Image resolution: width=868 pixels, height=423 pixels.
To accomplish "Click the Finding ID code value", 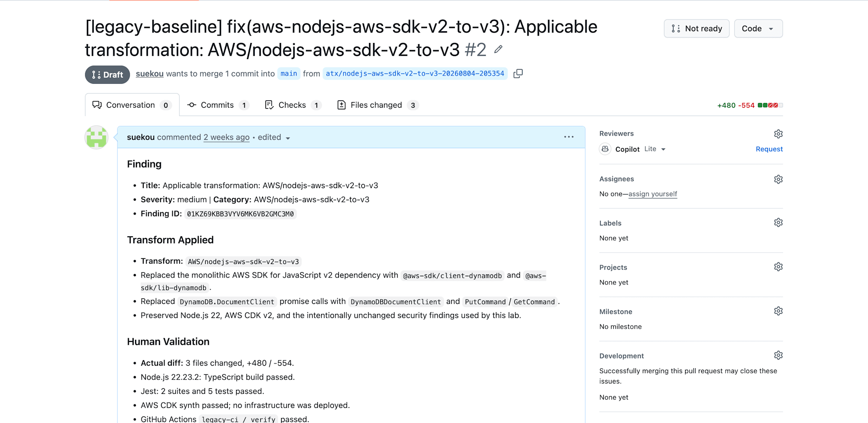I will pos(240,214).
